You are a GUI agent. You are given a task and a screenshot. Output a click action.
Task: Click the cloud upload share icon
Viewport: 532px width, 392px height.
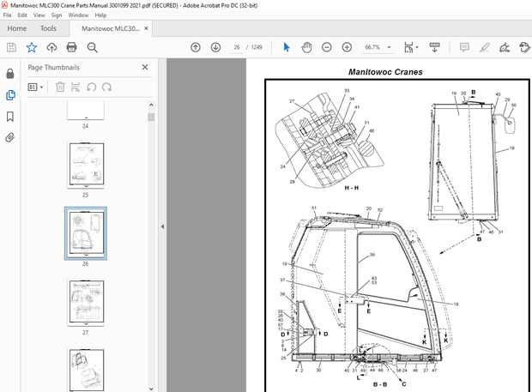51,47
